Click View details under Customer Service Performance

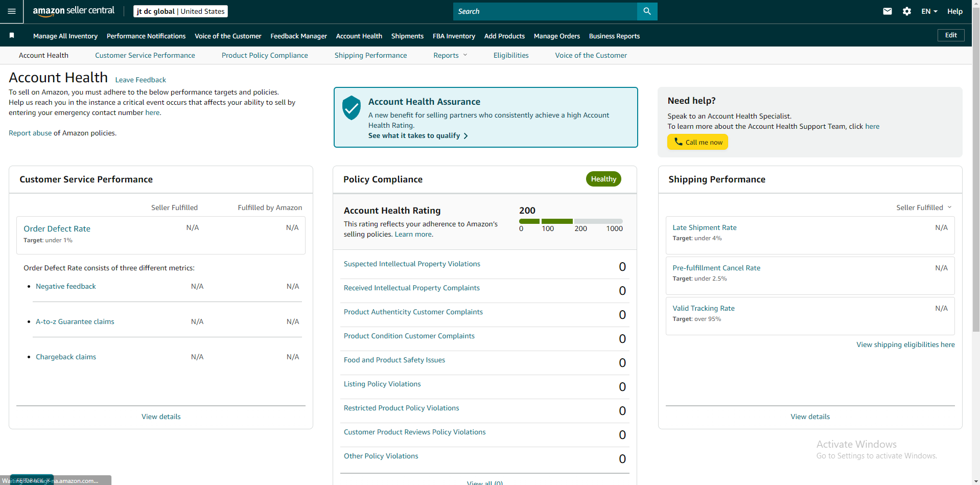pos(161,417)
